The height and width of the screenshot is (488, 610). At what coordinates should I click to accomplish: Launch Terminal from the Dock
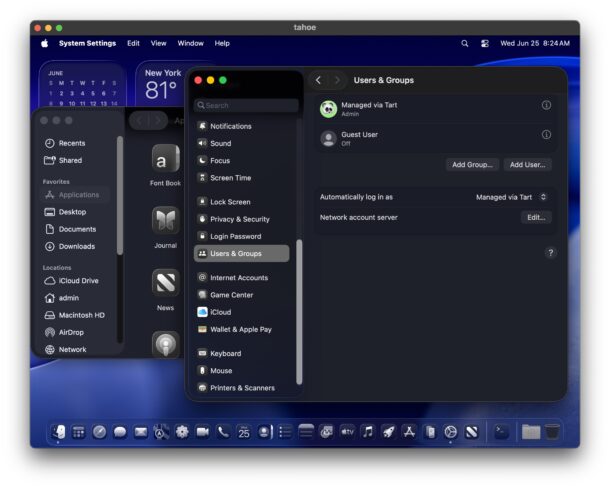pos(501,432)
